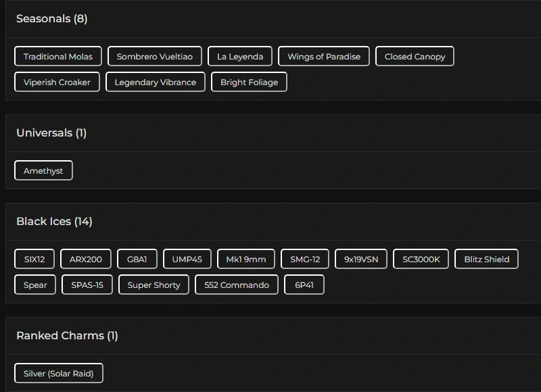
Task: Click the Closed Canopy tag
Action: [415, 57]
